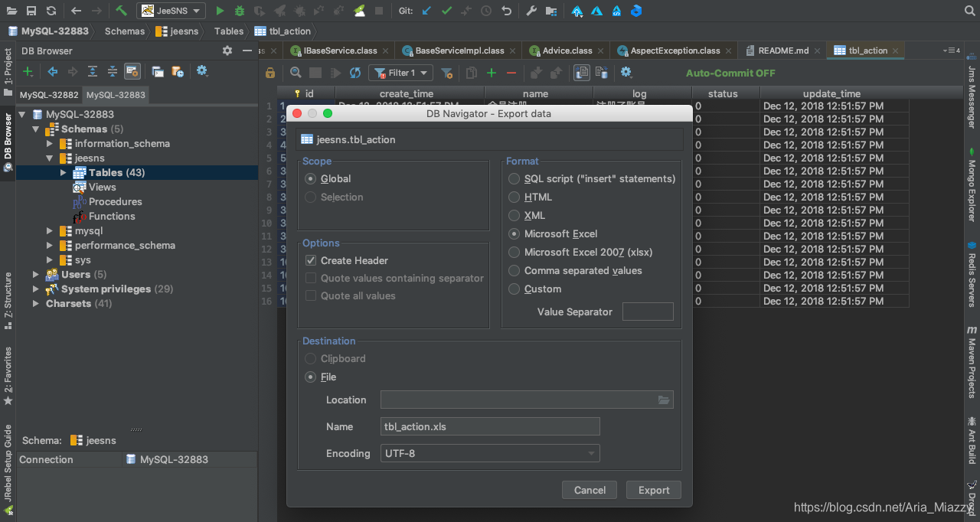
Task: Open settings via the wrench icon
Action: [x=531, y=11]
